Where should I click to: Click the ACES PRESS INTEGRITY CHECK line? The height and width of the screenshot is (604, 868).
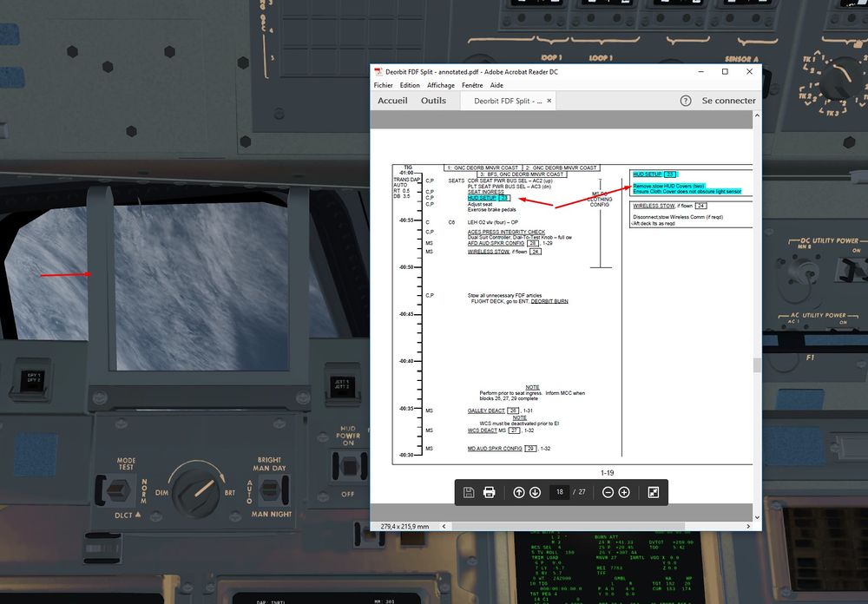506,232
